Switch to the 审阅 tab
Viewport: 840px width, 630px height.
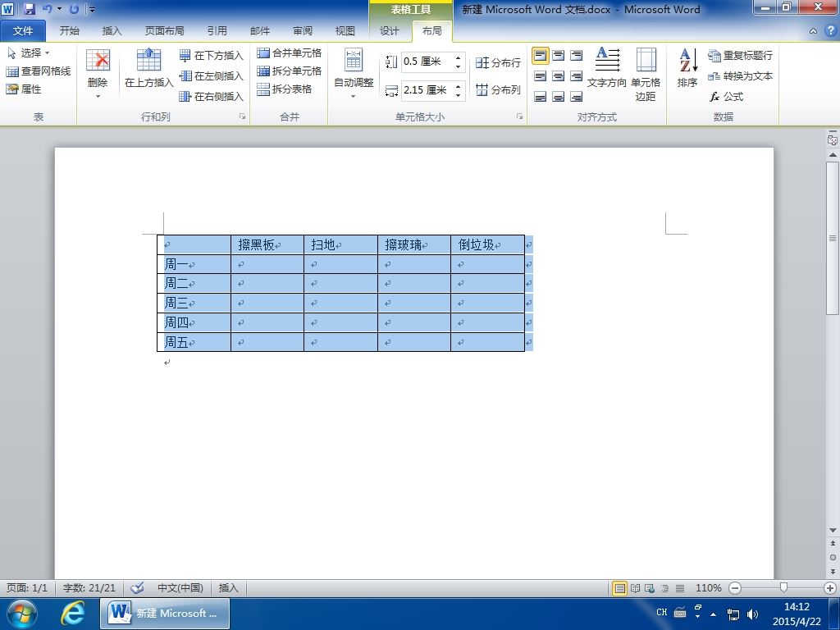pos(303,31)
